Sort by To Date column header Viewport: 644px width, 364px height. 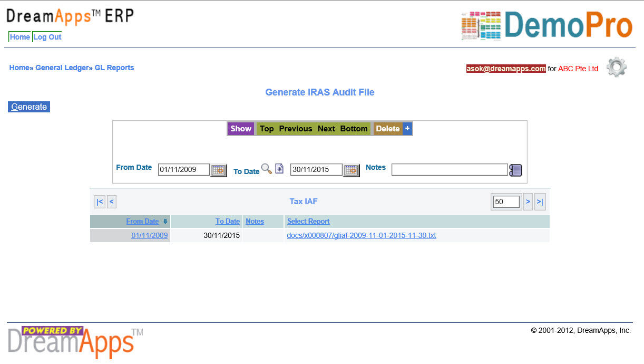tap(228, 222)
